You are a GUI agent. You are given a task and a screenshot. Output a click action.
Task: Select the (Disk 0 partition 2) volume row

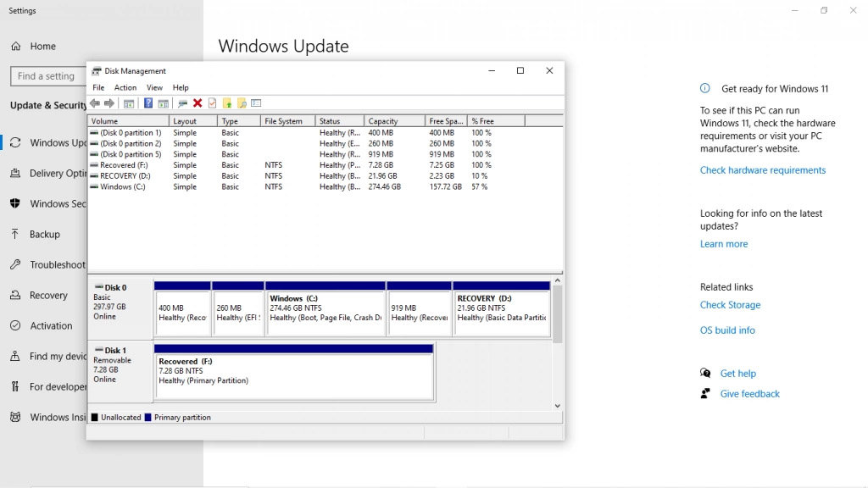click(325, 143)
